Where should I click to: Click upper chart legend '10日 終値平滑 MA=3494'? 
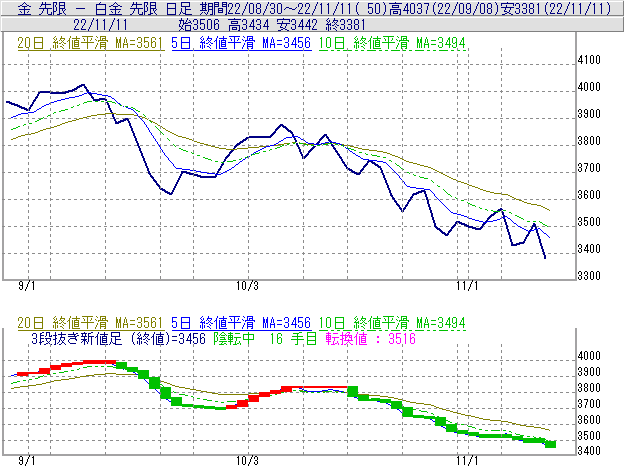coord(392,43)
